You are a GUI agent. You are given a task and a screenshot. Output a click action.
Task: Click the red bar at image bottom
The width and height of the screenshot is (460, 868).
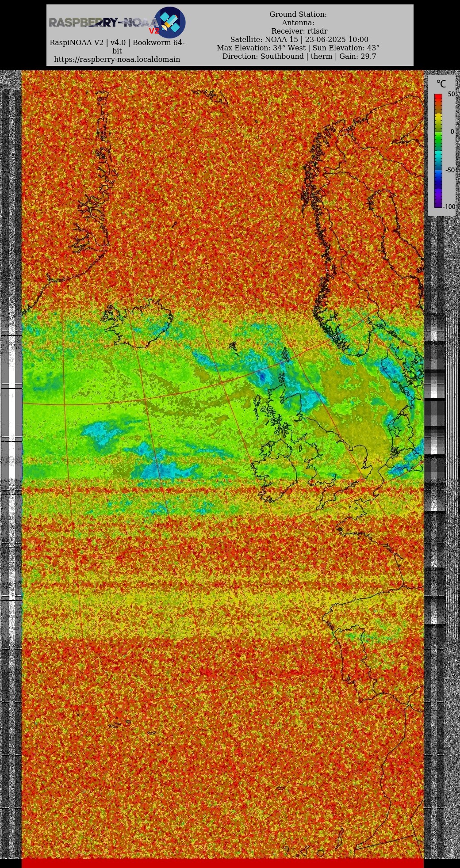222,863
